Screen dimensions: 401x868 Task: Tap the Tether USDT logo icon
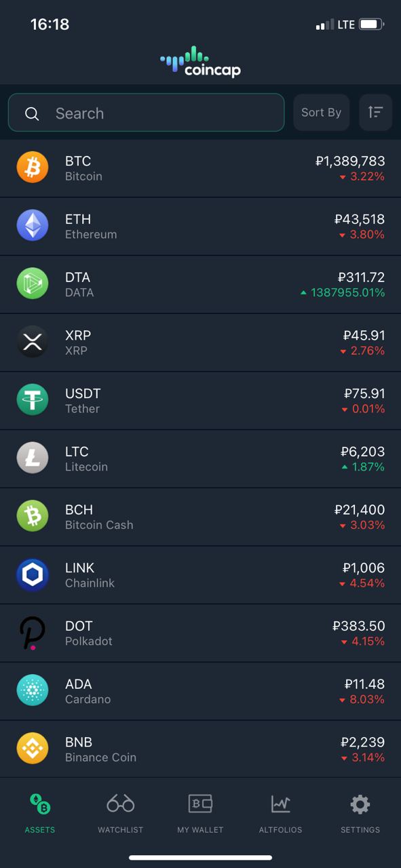(x=33, y=400)
